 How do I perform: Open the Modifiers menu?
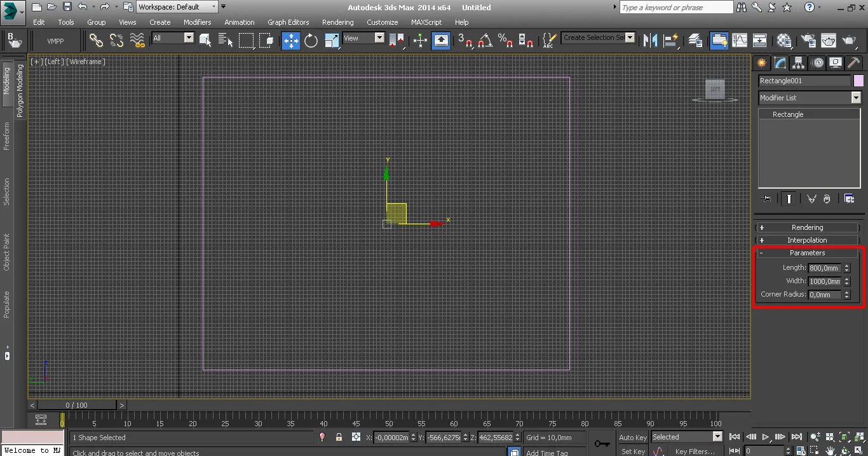click(x=197, y=22)
